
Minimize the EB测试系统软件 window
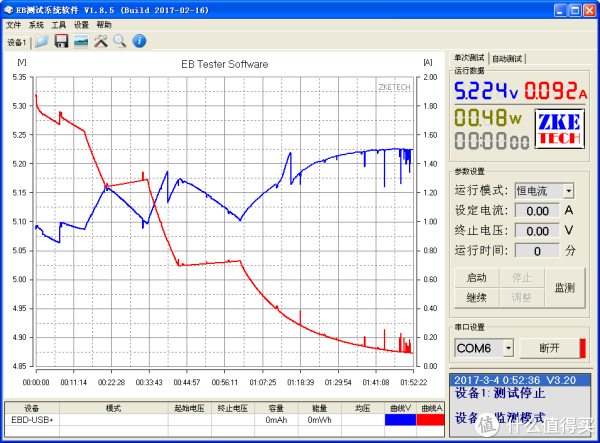pyautogui.click(x=560, y=10)
